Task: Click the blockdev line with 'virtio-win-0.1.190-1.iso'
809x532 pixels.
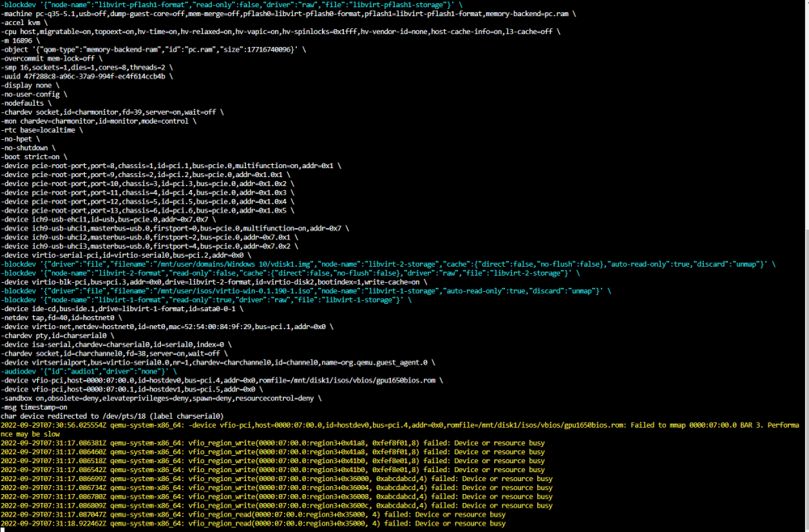Action: 306,291
